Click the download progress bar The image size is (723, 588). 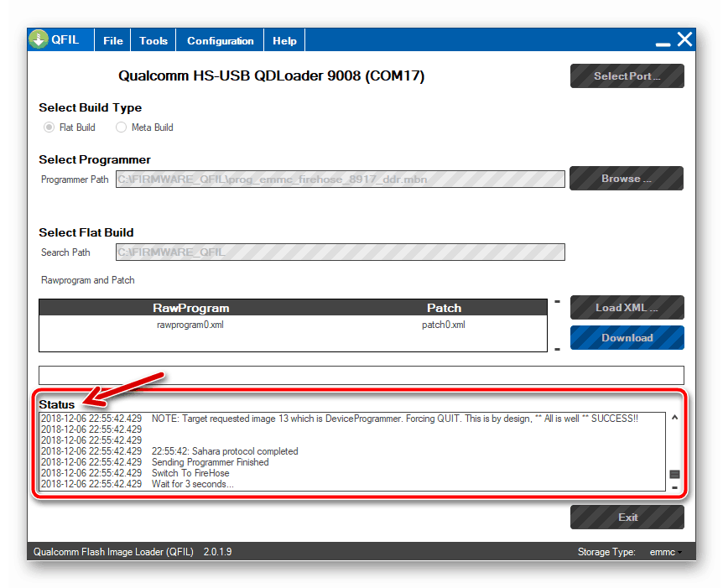[x=361, y=376]
